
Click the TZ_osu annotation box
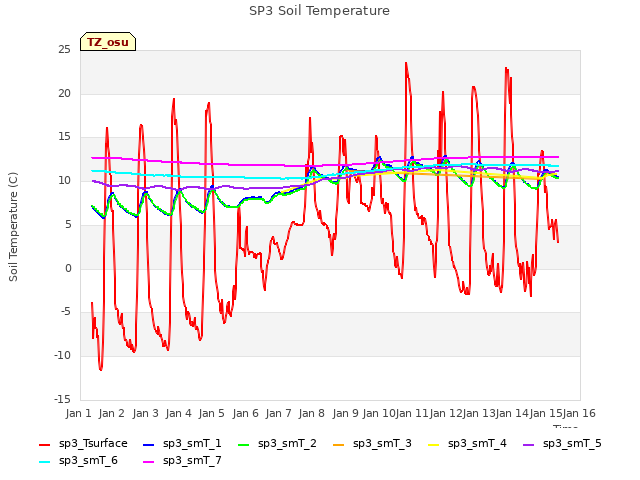point(108,42)
